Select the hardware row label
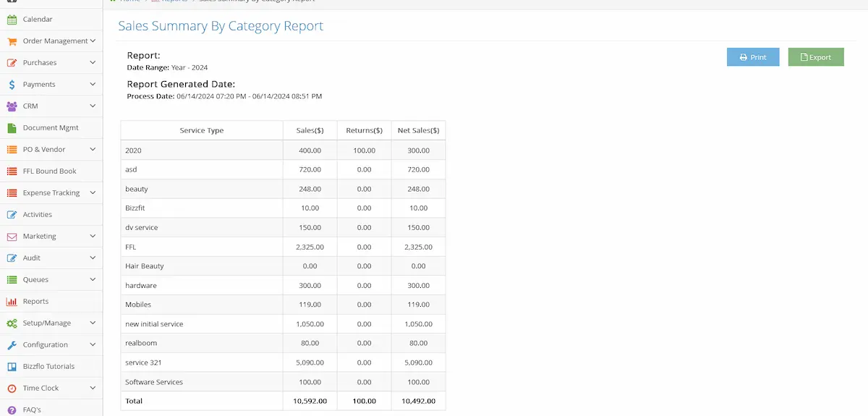This screenshot has height=416, width=868. (x=140, y=285)
